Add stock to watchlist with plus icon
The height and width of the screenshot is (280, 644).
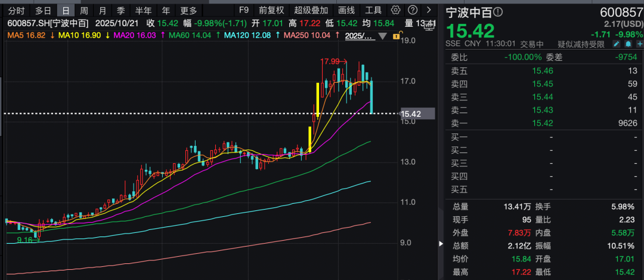[639, 44]
